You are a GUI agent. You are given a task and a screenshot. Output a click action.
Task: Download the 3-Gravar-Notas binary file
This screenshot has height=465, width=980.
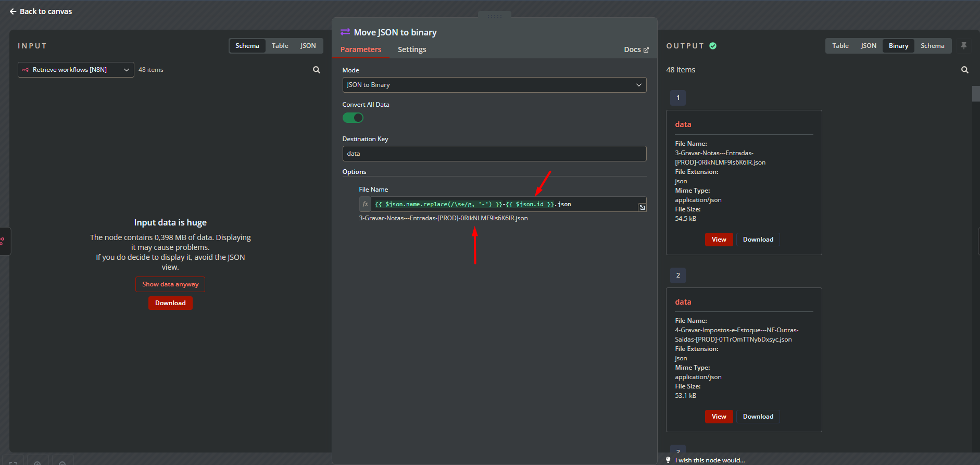tap(758, 240)
